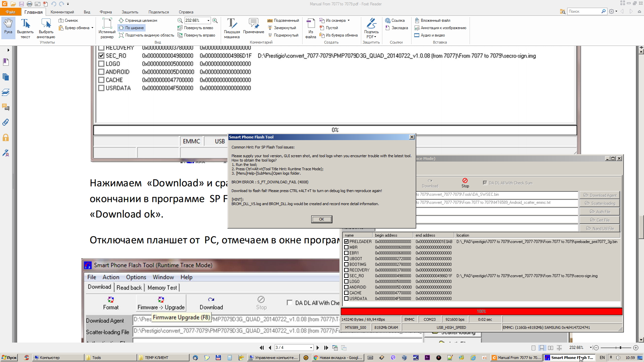Open the zoom percentage dropdown
This screenshot has width=644, height=362.
coord(208,20)
